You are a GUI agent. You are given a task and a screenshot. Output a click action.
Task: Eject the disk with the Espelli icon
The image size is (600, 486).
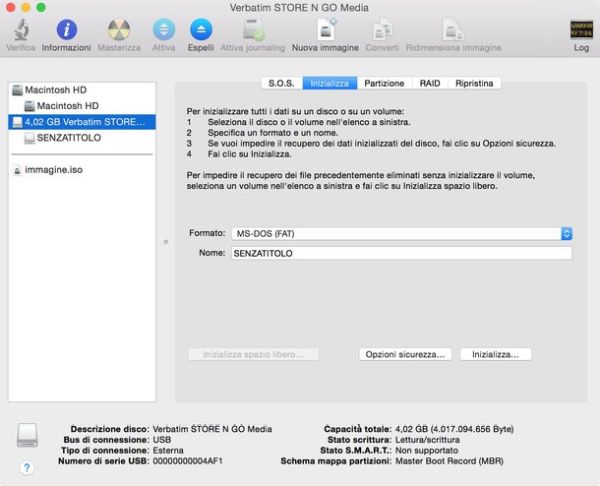coord(201,29)
